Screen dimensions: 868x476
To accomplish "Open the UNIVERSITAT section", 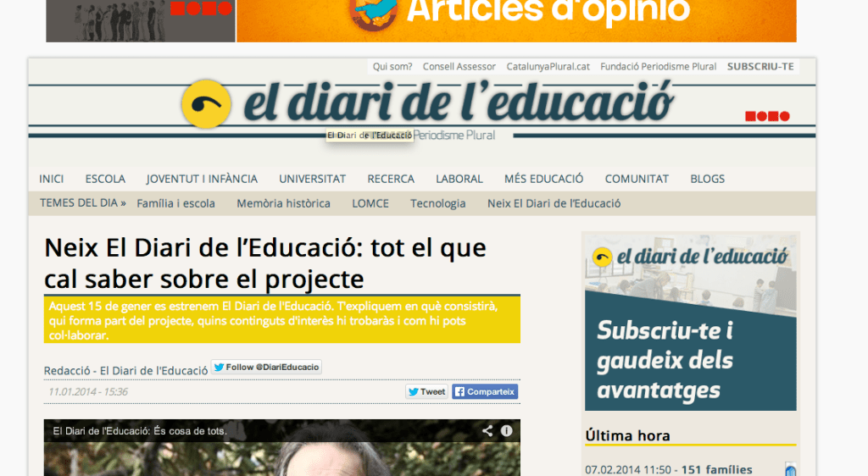I will point(312,179).
